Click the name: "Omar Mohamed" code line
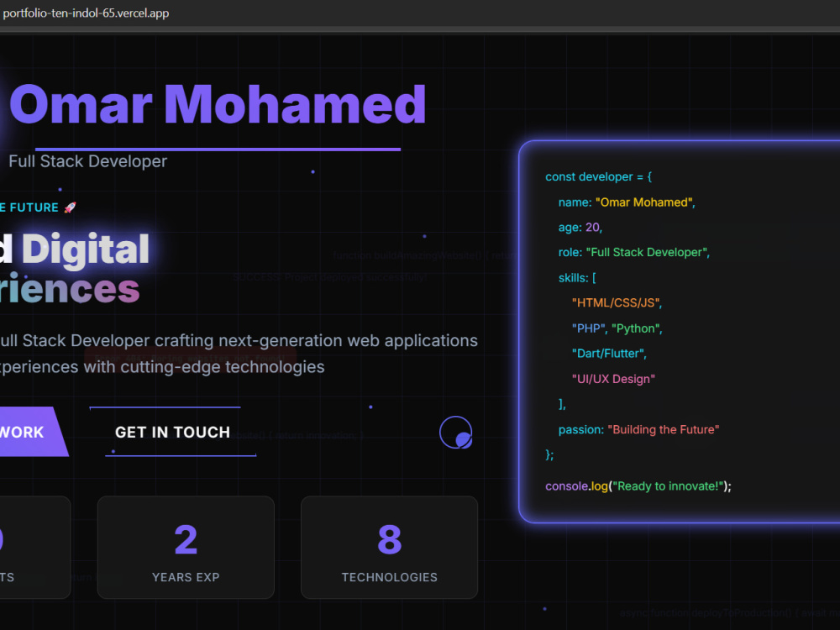The width and height of the screenshot is (840, 630). (627, 202)
